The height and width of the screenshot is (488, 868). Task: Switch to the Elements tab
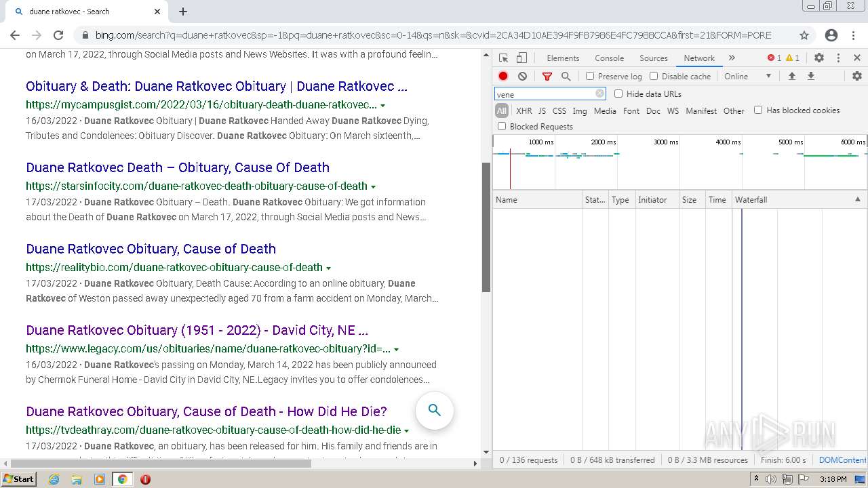click(x=563, y=58)
